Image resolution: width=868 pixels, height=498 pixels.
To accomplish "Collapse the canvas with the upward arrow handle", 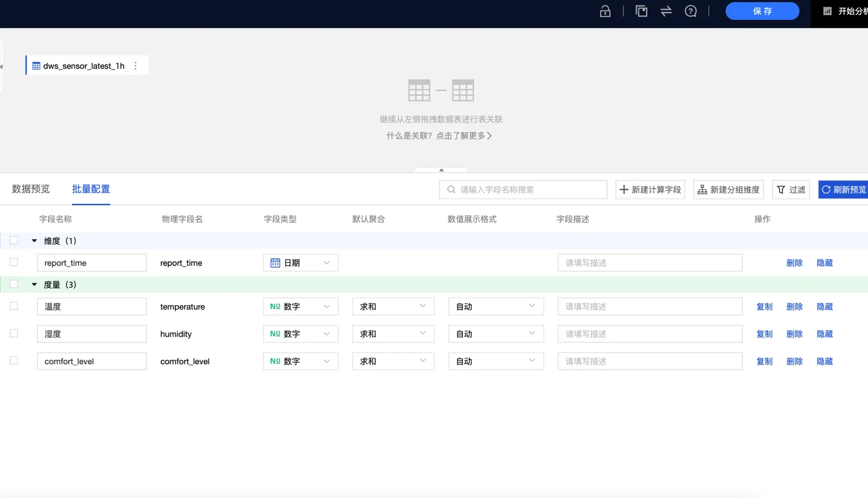I will pyautogui.click(x=441, y=170).
